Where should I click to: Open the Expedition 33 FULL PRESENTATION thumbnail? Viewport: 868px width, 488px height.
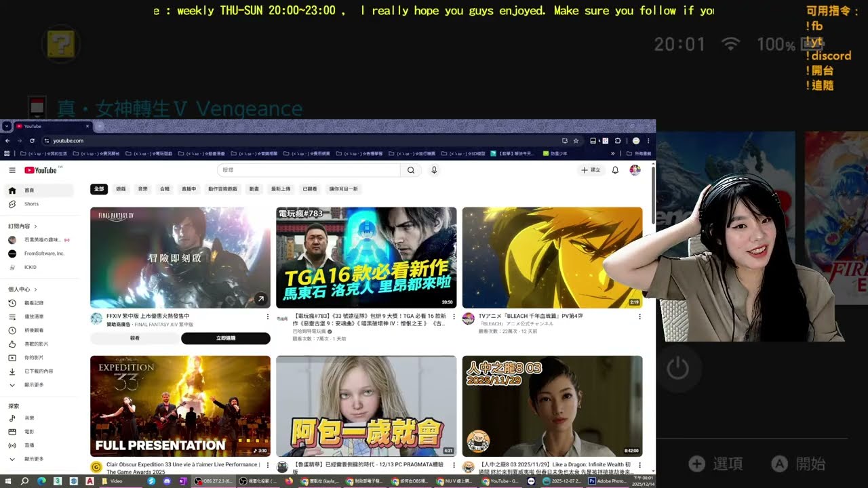click(180, 406)
